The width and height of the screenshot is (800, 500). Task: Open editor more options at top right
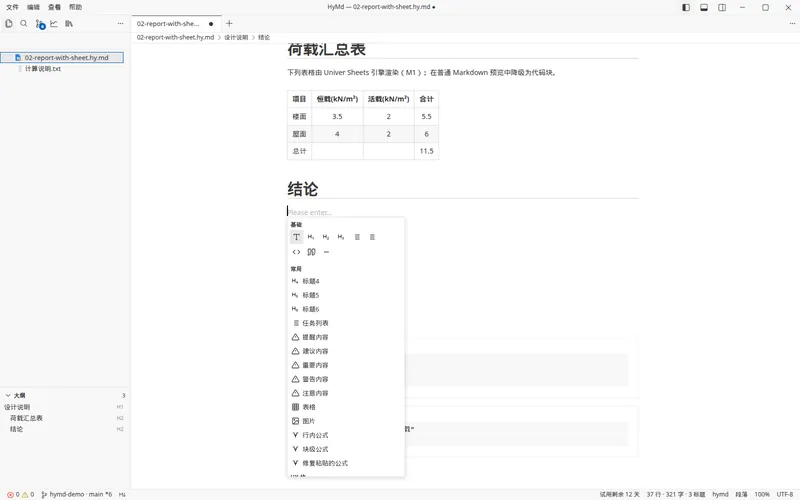[792, 23]
